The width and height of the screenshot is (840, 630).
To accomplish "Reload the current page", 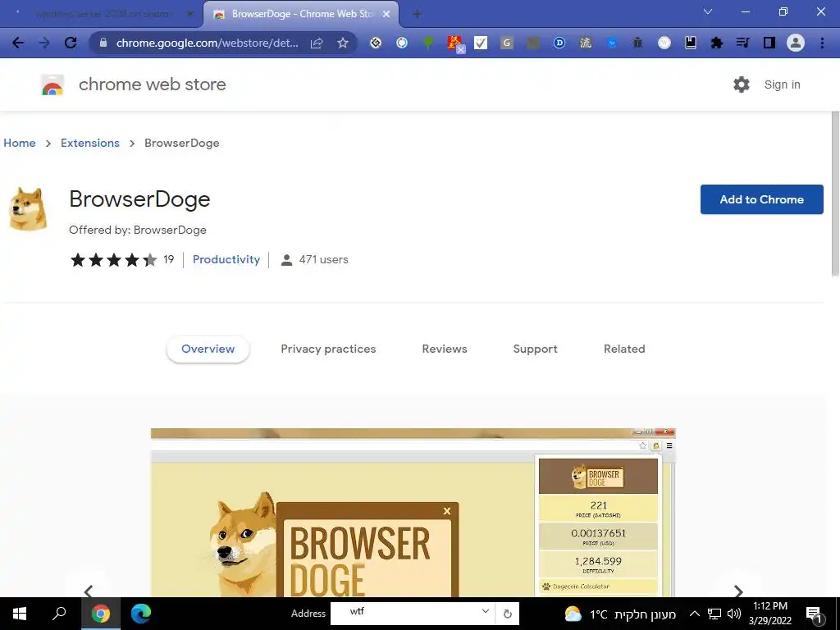I will (x=71, y=43).
